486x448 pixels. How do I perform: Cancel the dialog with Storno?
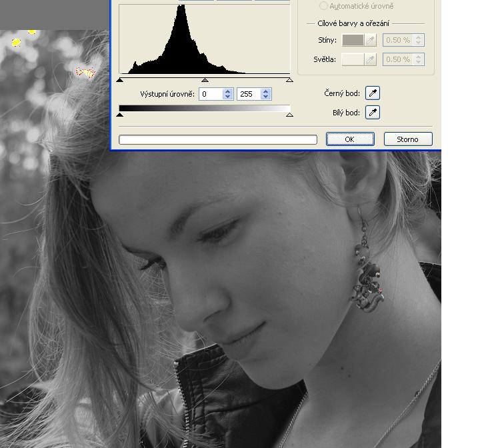pos(407,139)
